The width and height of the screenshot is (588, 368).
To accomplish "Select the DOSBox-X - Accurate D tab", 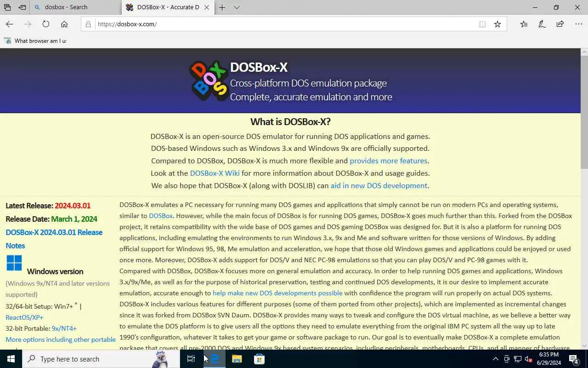I will [168, 7].
